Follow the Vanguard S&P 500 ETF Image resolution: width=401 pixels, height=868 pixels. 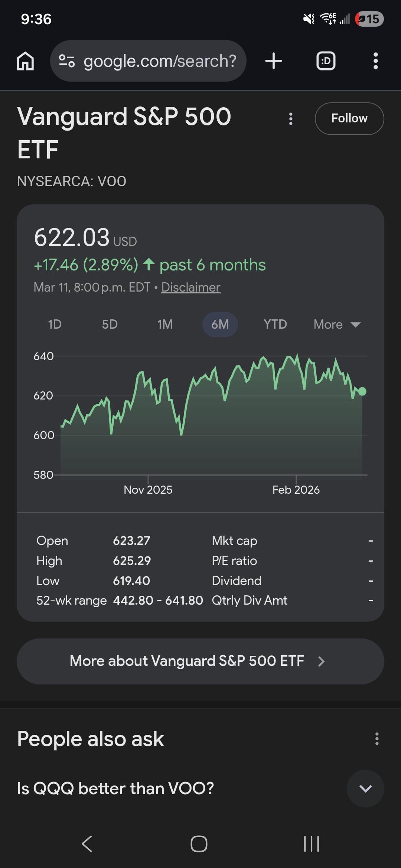[349, 118]
